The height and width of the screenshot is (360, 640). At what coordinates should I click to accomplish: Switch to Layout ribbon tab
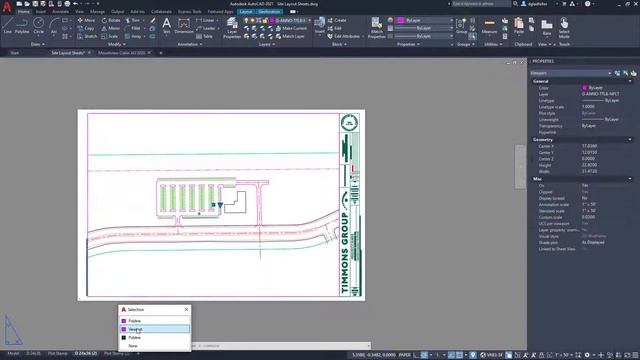[246, 12]
